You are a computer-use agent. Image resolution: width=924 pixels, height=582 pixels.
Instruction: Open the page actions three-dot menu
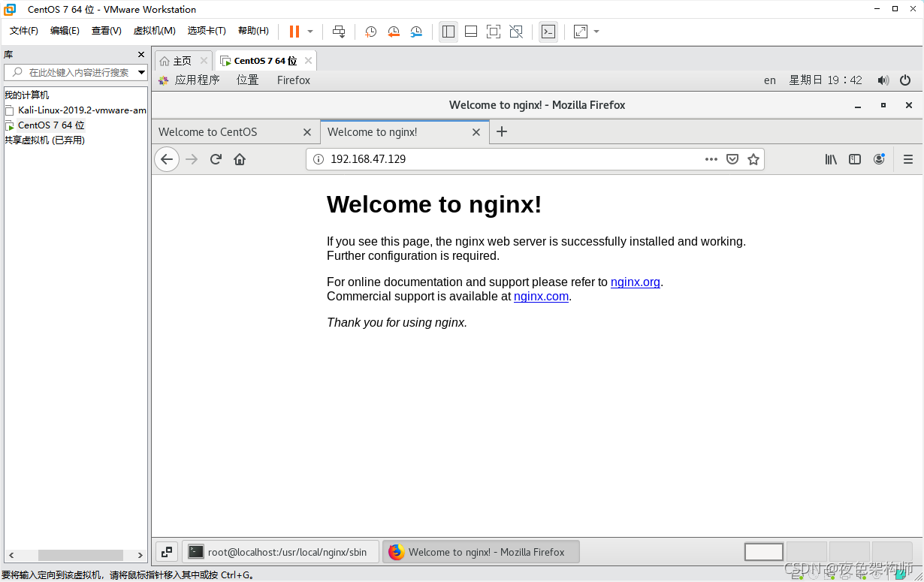point(711,159)
